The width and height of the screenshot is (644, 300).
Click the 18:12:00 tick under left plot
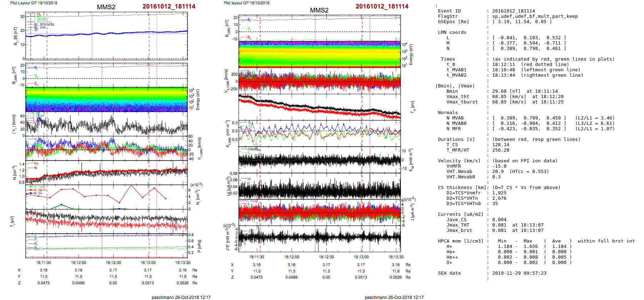pos(79,263)
